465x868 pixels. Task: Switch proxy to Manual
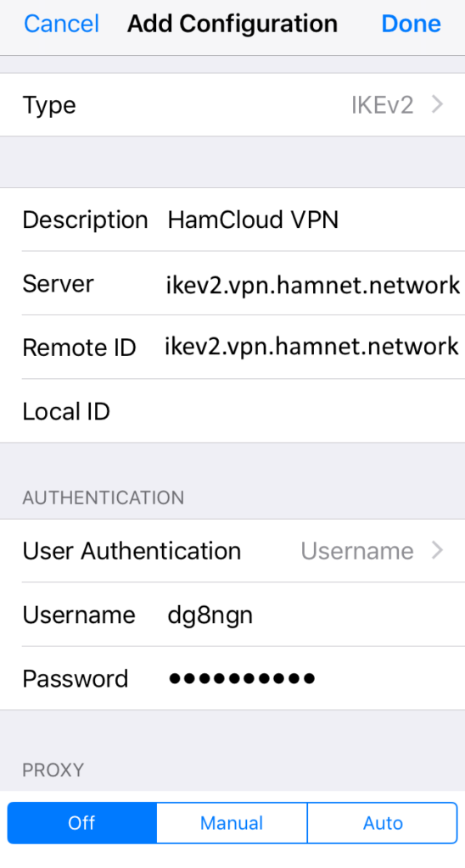pos(232,823)
